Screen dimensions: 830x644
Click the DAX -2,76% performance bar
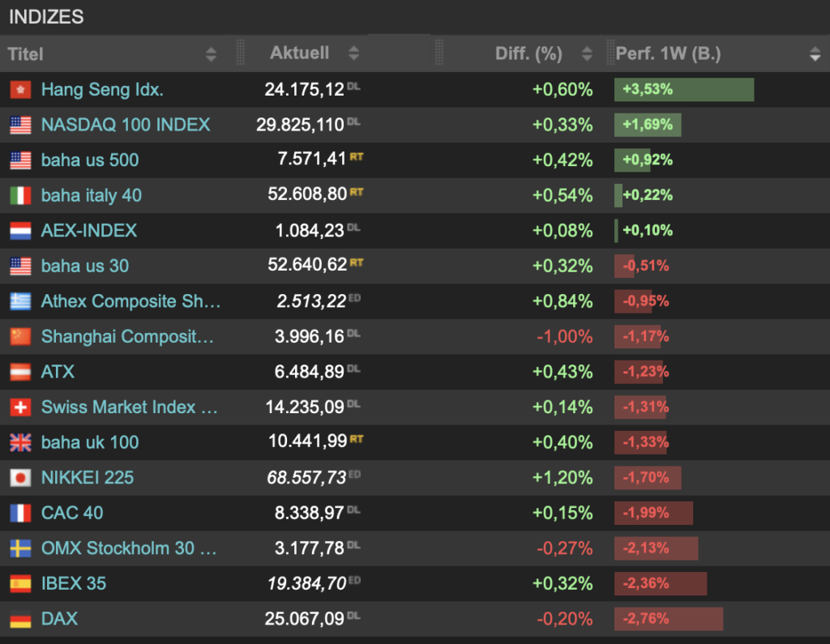[x=669, y=619]
